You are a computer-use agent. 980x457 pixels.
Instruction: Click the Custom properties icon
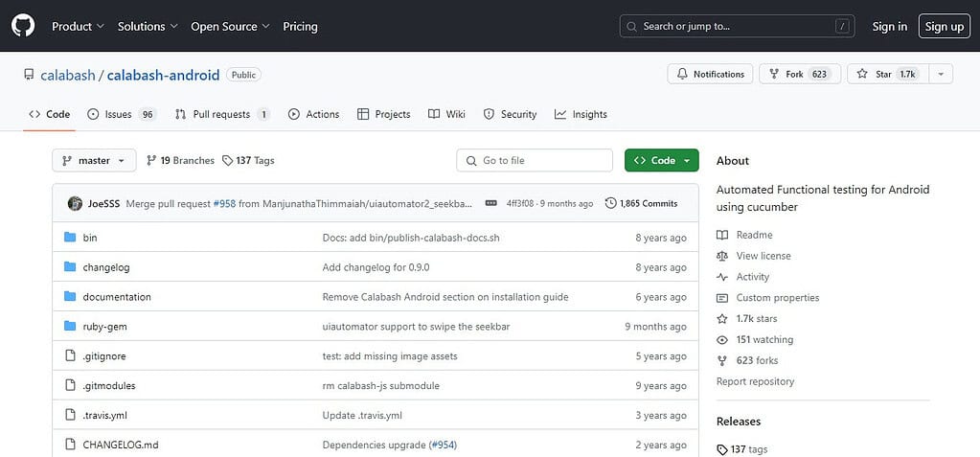[722, 298]
